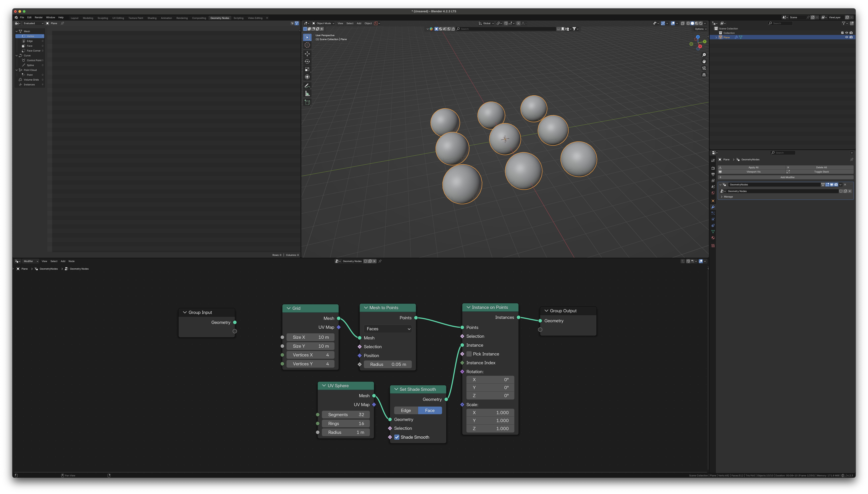Switch perspective/orthographic with the grid icon
The image size is (868, 494).
(704, 75)
